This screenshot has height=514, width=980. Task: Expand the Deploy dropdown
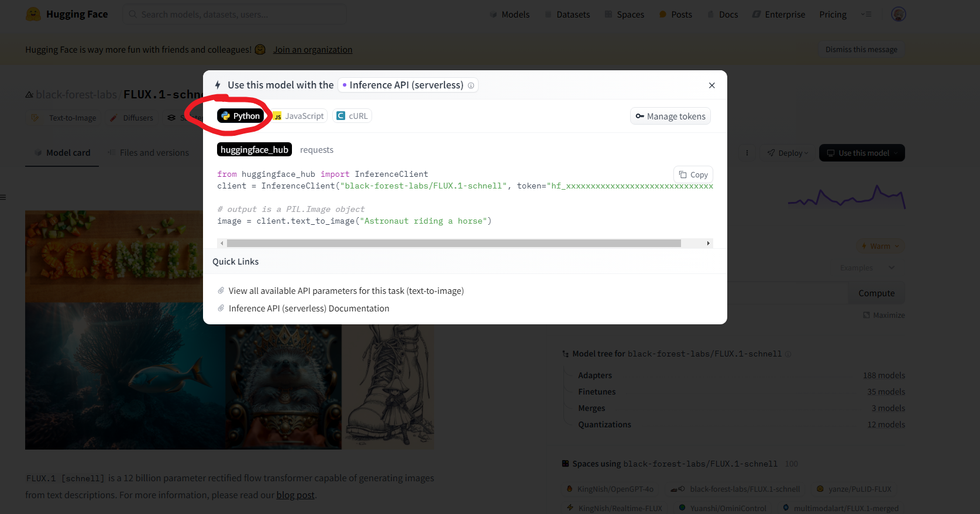pyautogui.click(x=788, y=153)
